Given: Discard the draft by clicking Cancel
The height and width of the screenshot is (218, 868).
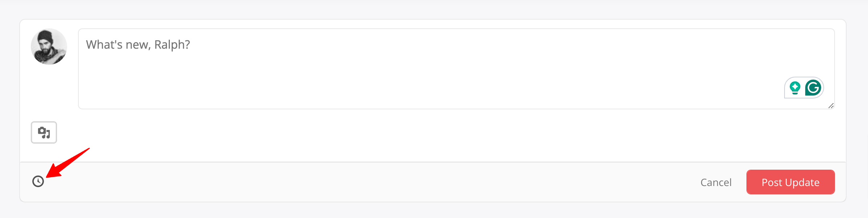Looking at the screenshot, I should (716, 182).
